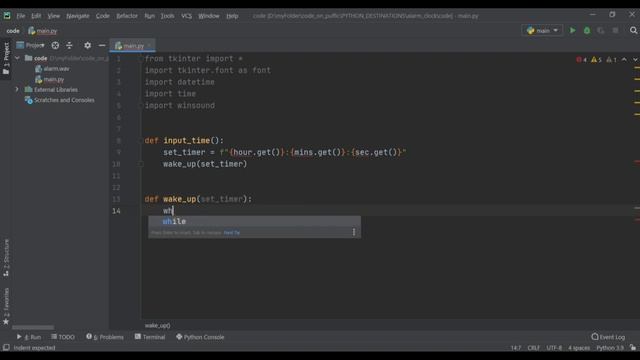Collapse all in Project panel
This screenshot has width=640, height=360.
(69, 45)
